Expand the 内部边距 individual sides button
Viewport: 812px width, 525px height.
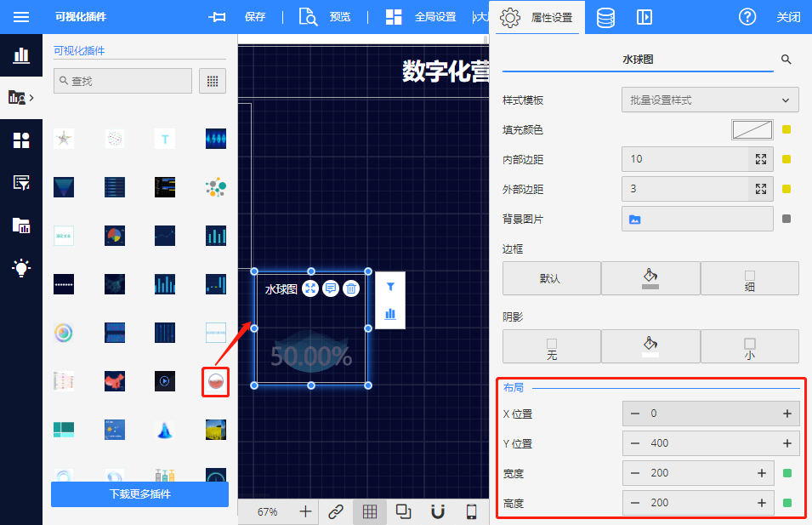pyautogui.click(x=761, y=159)
